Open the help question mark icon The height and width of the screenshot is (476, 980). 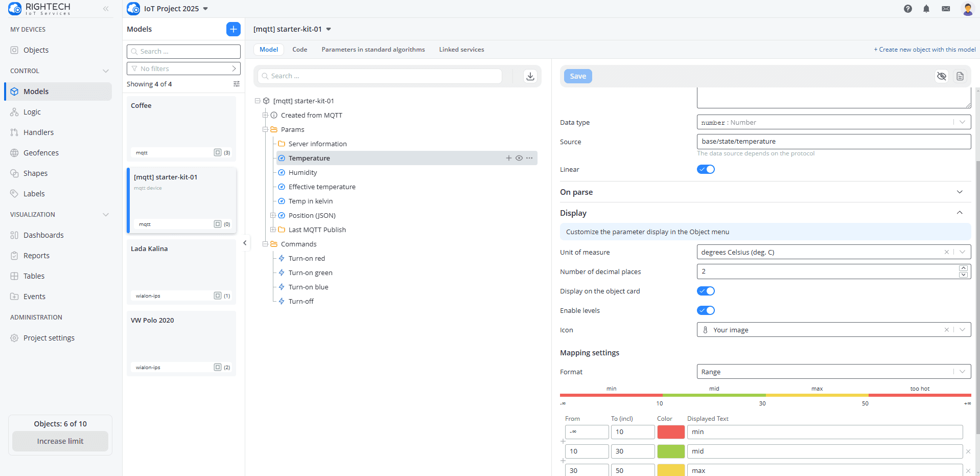[907, 9]
